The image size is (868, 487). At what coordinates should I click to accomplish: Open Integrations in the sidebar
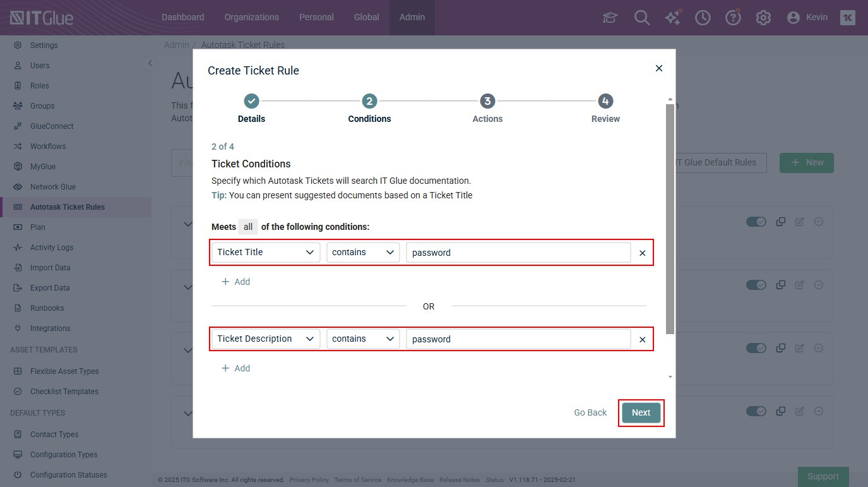(x=51, y=328)
